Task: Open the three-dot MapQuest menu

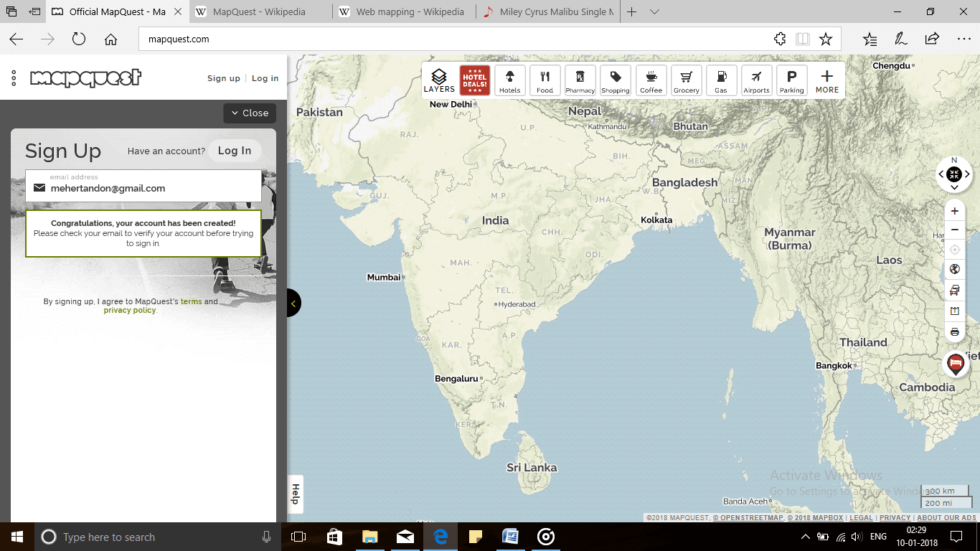Action: coord(14,78)
